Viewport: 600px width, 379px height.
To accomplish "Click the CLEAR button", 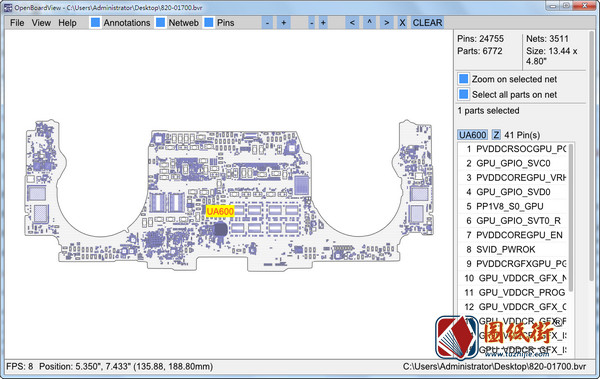I will coord(427,23).
